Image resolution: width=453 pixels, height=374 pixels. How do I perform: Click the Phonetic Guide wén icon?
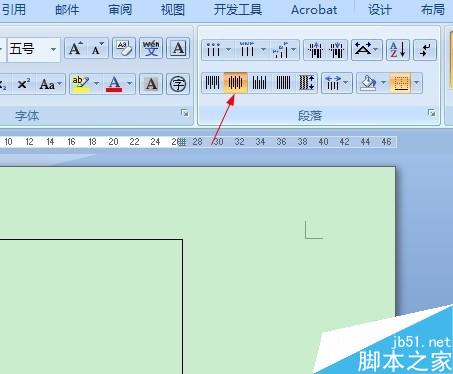tap(151, 49)
